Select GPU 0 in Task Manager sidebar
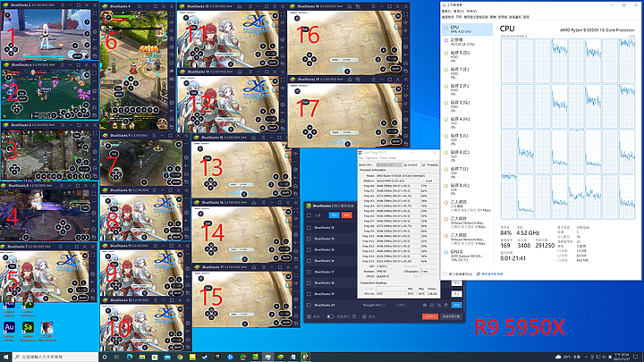This screenshot has height=362, width=644. [467, 256]
